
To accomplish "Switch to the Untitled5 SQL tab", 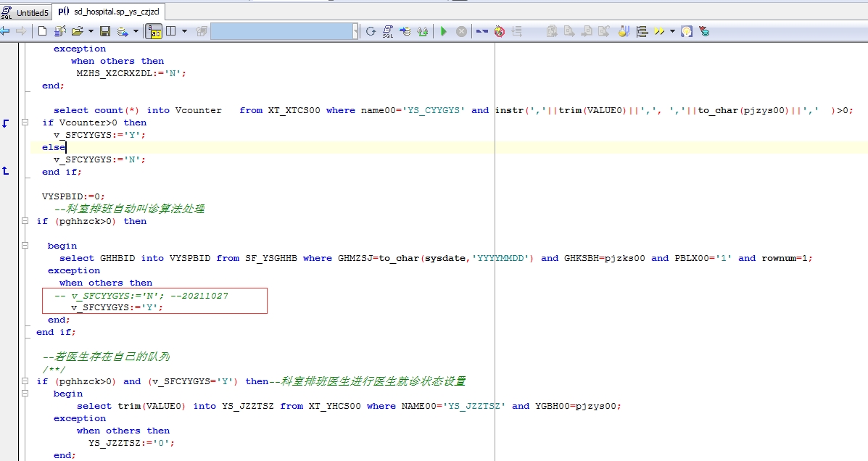I will 25,12.
